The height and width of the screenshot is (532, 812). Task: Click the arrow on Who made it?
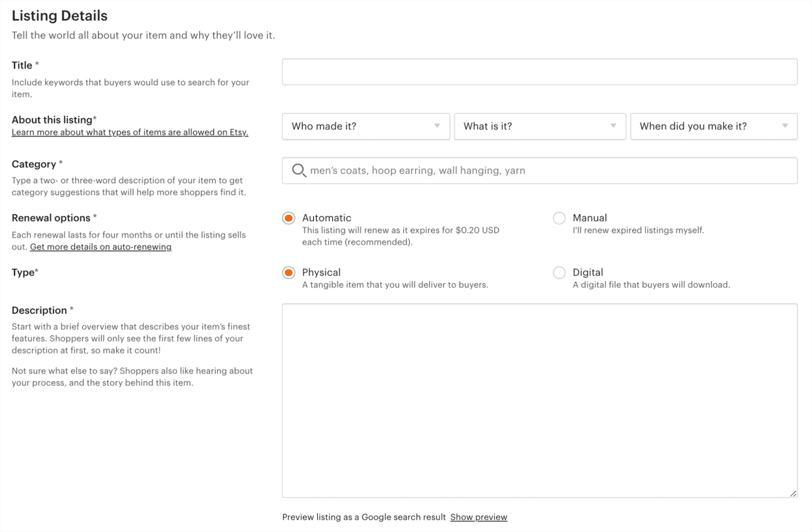point(437,126)
